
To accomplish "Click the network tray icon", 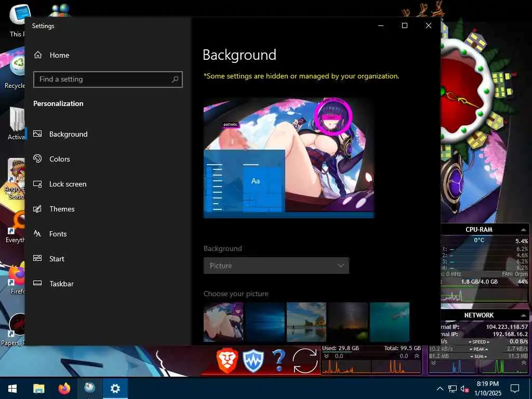I will tap(453, 389).
